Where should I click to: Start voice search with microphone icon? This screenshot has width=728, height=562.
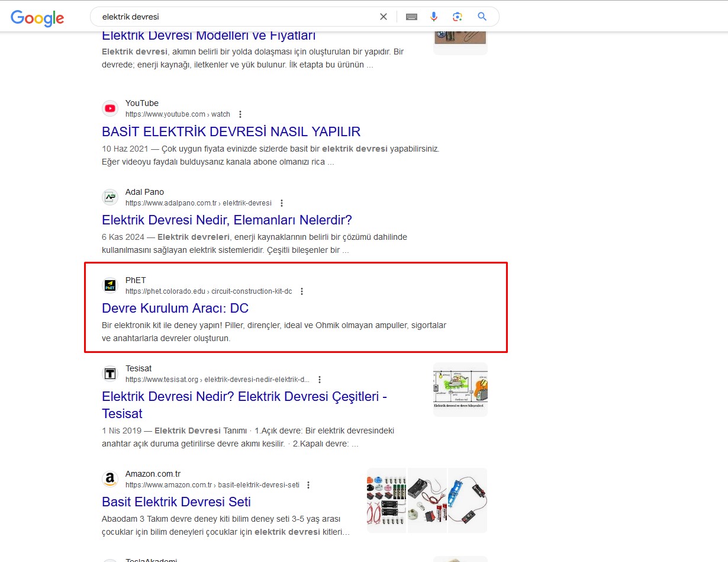[x=434, y=17]
